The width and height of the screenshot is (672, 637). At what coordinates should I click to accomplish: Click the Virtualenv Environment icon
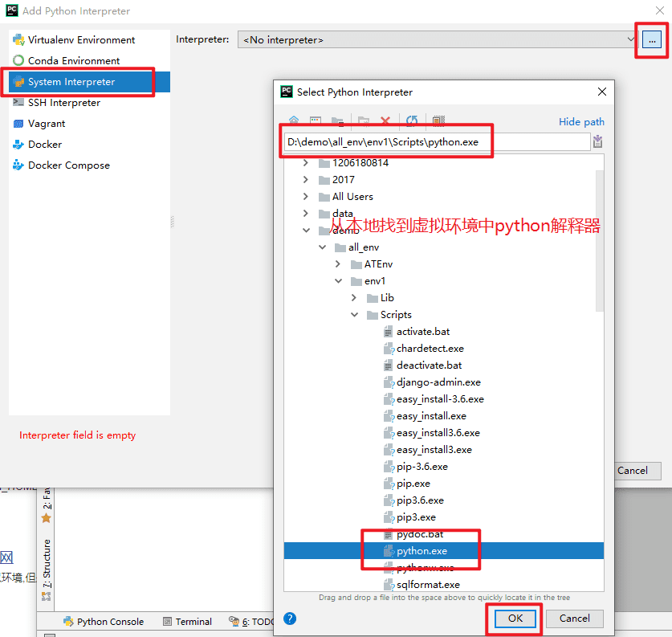click(x=18, y=40)
